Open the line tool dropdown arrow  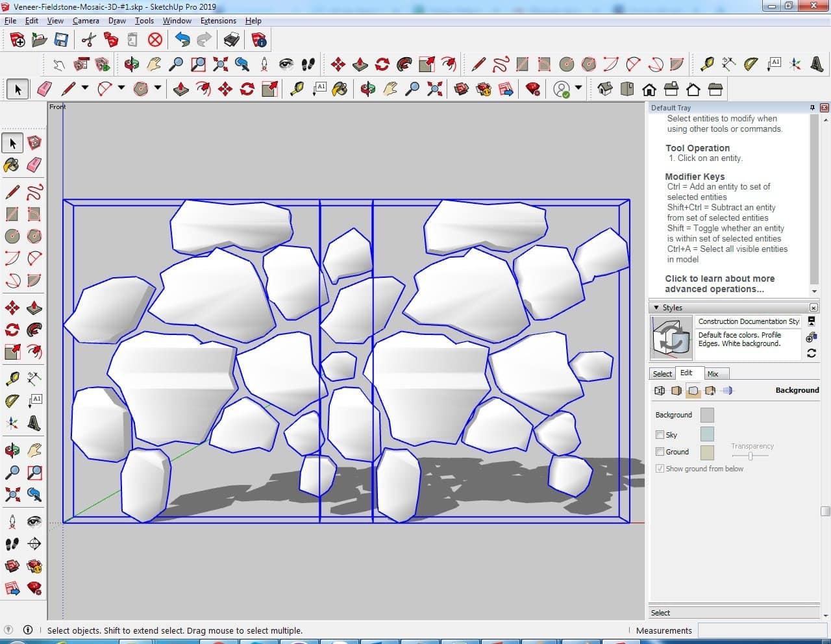pyautogui.click(x=84, y=88)
